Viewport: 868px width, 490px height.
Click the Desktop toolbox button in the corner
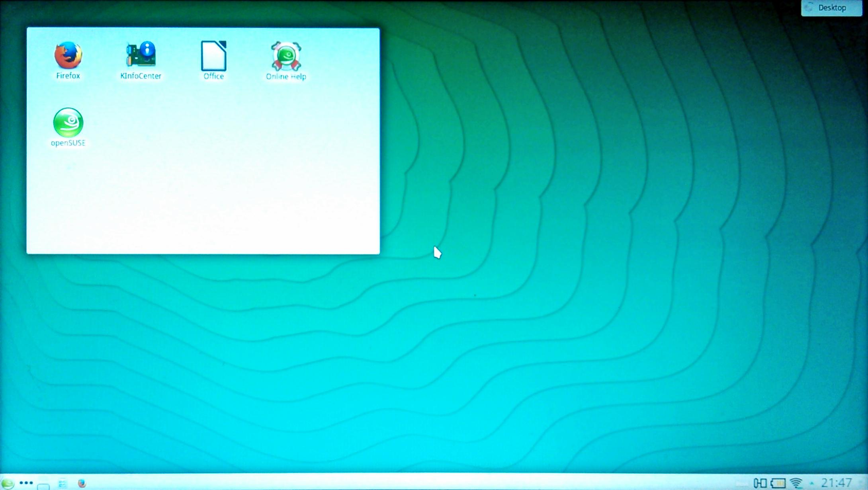[x=831, y=8]
